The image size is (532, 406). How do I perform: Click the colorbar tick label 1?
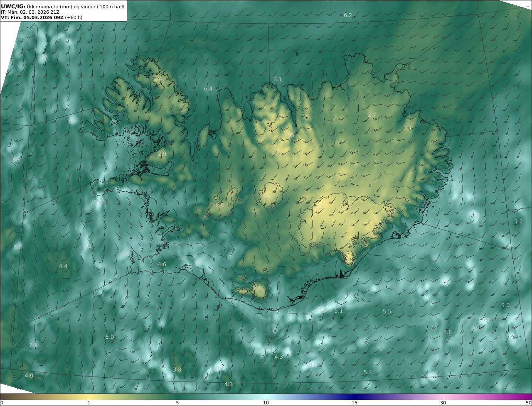click(89, 403)
